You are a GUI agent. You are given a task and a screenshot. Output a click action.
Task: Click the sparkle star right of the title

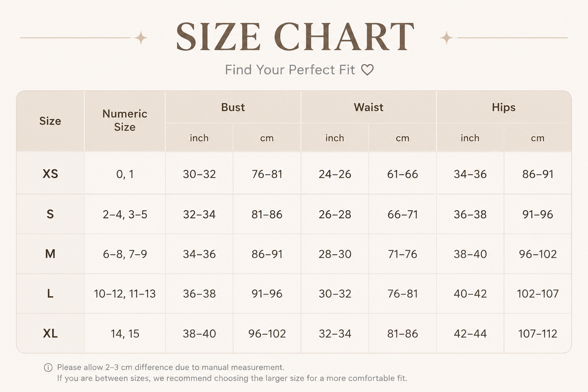[x=446, y=38]
